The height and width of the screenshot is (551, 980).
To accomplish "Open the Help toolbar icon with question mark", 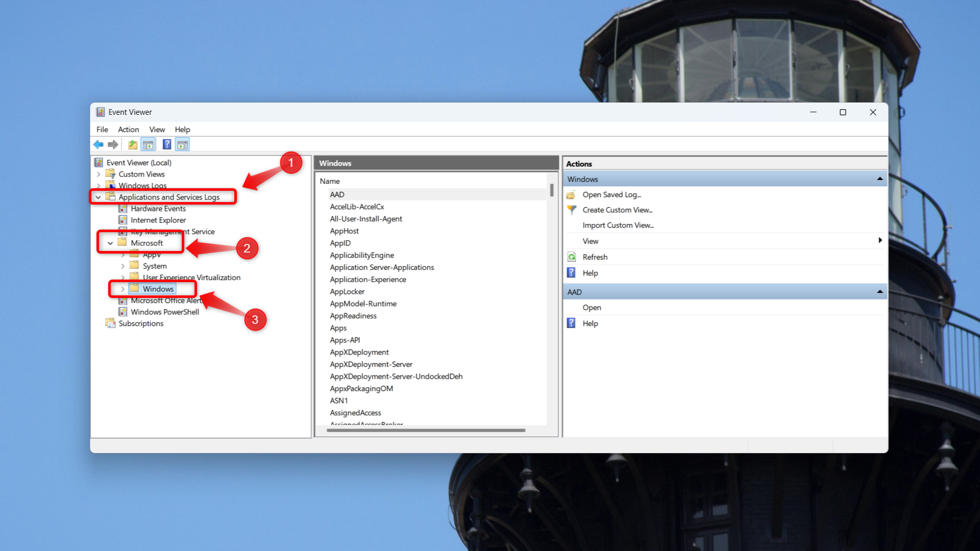I will click(167, 145).
